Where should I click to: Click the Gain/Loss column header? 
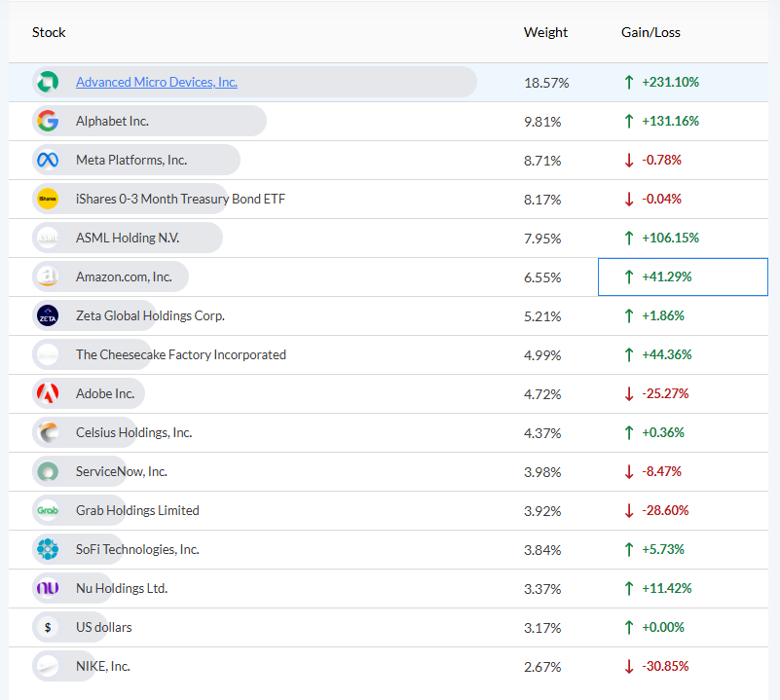[650, 32]
